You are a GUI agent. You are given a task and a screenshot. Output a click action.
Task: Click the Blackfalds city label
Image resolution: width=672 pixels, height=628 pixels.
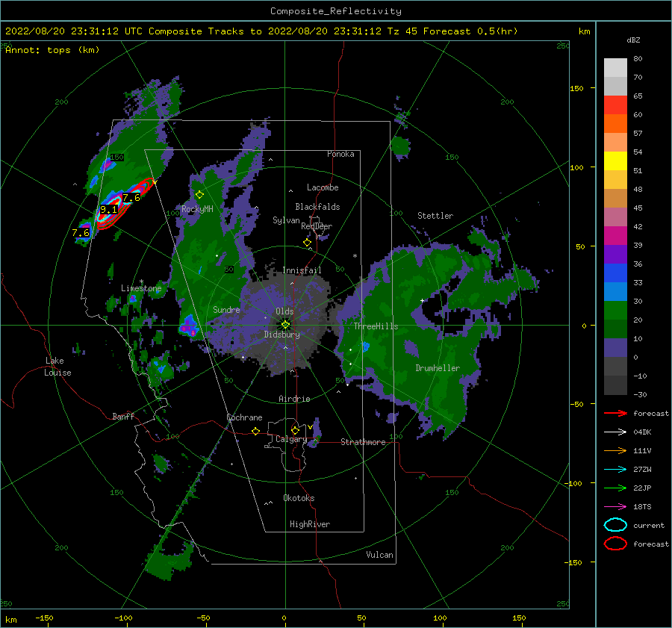pos(317,207)
